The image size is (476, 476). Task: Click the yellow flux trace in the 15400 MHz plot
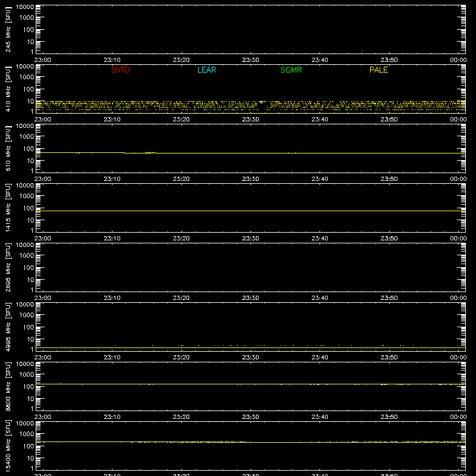[x=250, y=442]
